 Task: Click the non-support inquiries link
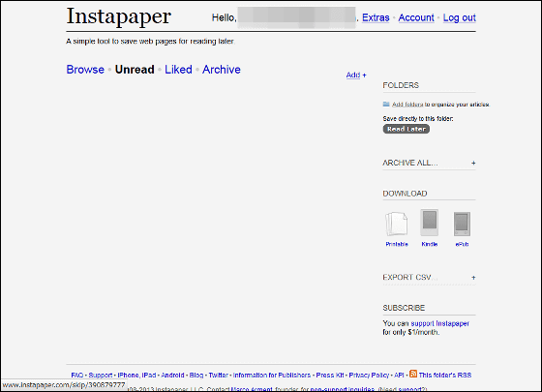tap(343, 389)
